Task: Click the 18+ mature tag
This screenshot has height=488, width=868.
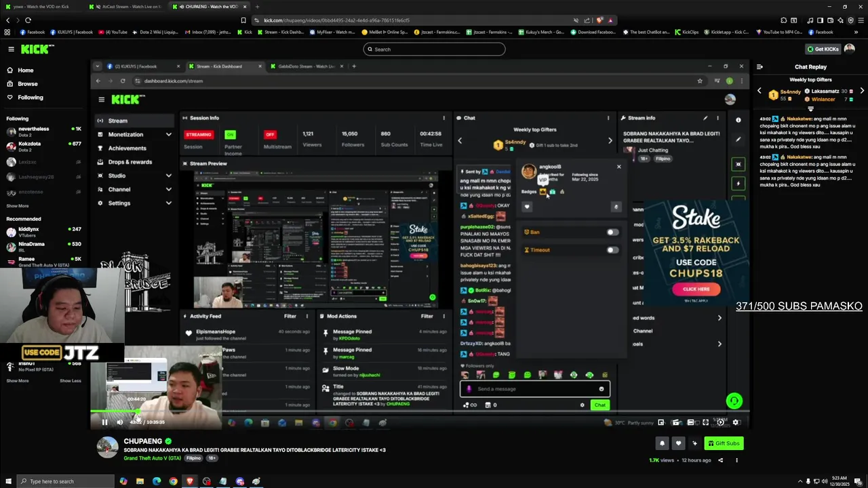Action: [x=212, y=458]
